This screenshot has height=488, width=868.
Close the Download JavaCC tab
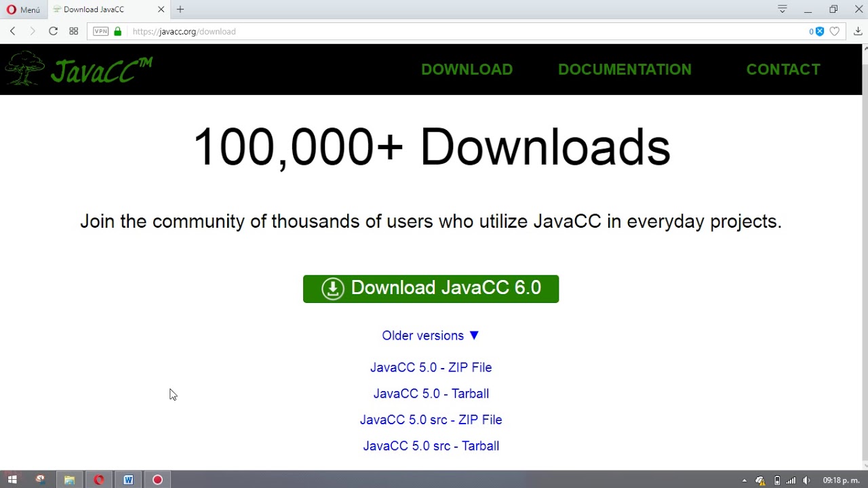point(161,9)
